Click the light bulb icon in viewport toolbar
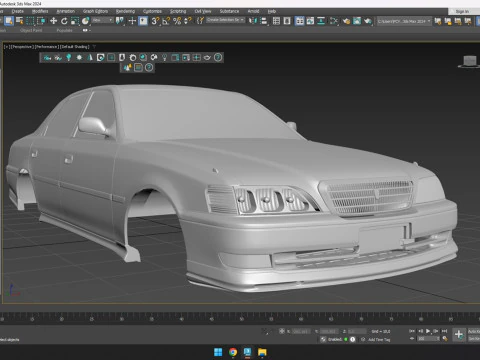480x360 pixels. 164,57
